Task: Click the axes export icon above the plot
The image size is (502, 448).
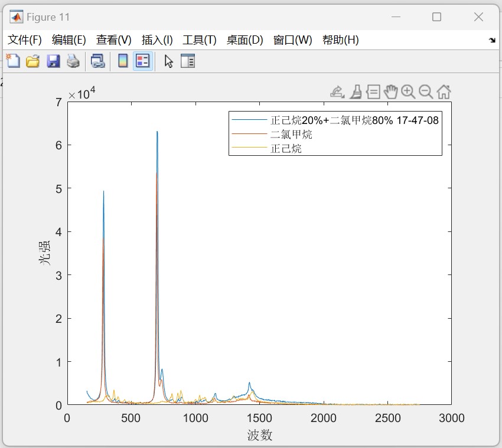Action: (337, 92)
